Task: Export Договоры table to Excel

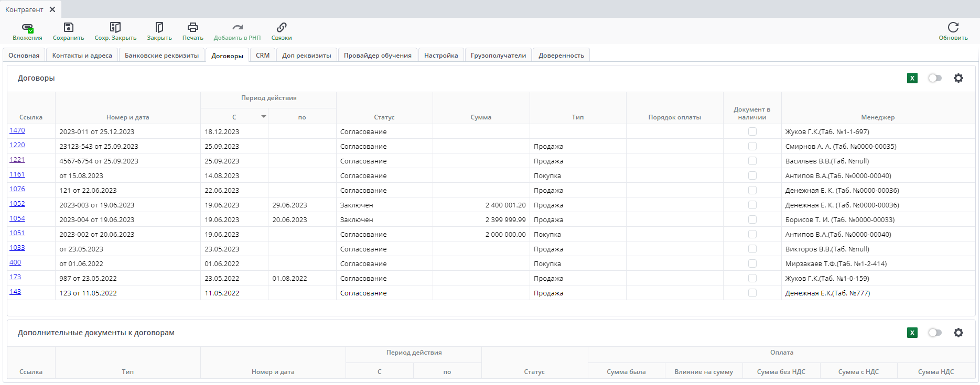Action: click(912, 78)
